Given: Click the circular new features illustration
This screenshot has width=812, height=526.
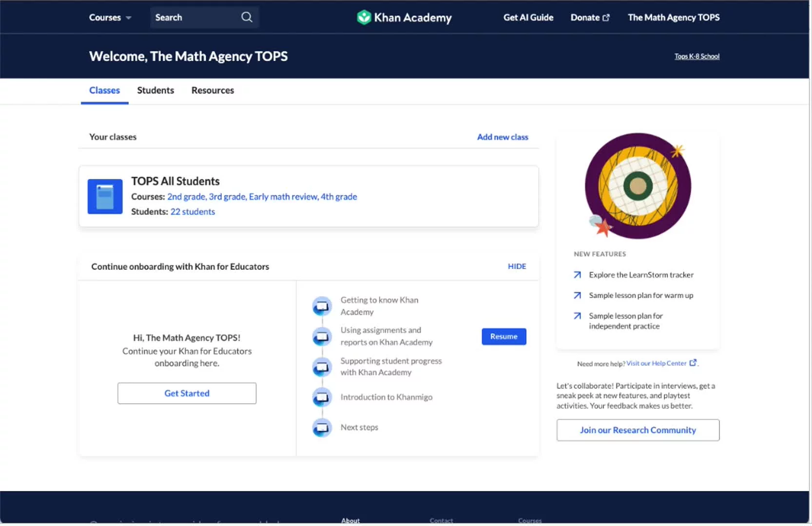Looking at the screenshot, I should (x=638, y=186).
